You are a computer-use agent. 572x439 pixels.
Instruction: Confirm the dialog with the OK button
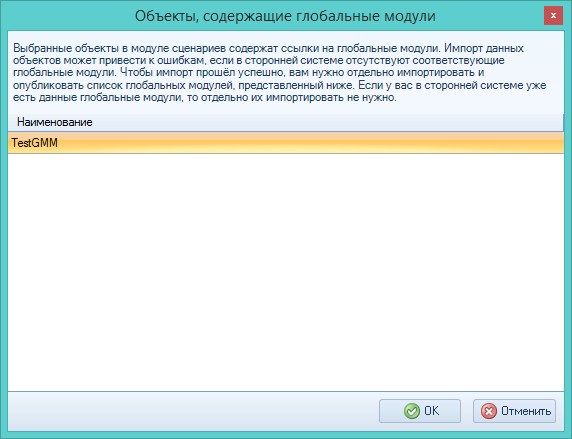(x=420, y=411)
